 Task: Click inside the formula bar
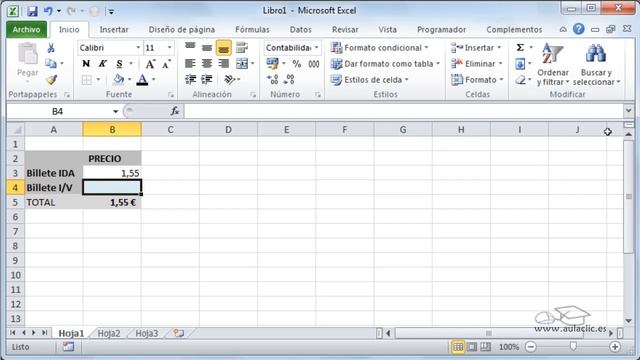tap(403, 111)
